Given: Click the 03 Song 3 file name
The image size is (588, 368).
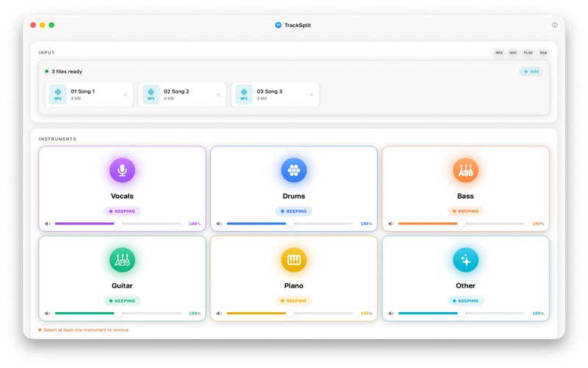Looking at the screenshot, I should 269,91.
